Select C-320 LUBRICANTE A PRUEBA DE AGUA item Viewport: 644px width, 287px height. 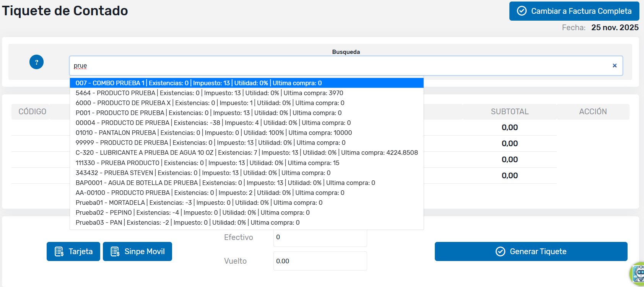click(x=246, y=152)
